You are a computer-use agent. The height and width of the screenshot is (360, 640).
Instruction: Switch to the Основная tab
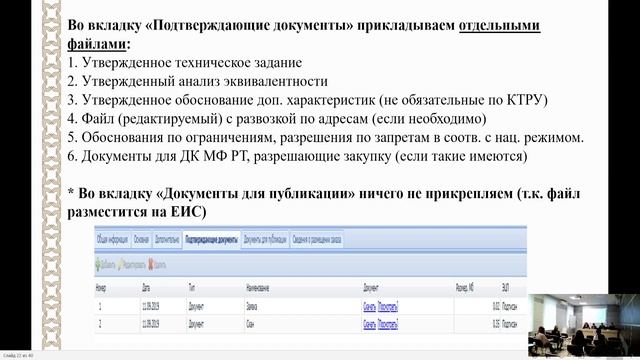point(141,240)
